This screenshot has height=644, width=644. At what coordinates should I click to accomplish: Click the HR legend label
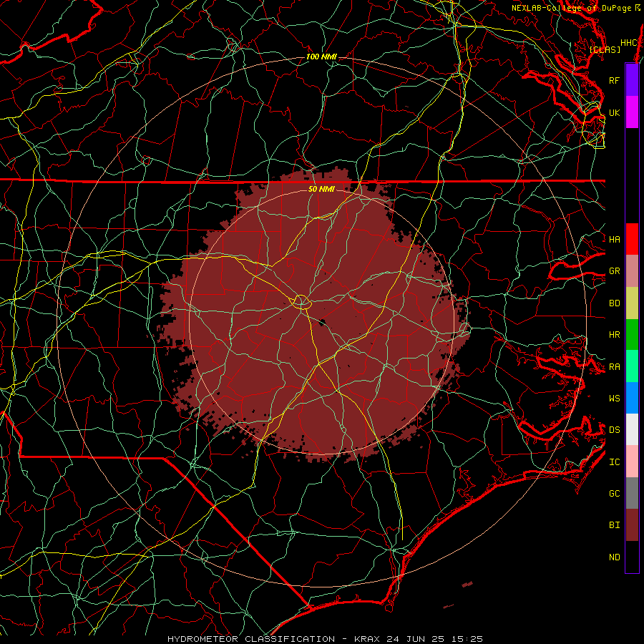(x=615, y=335)
